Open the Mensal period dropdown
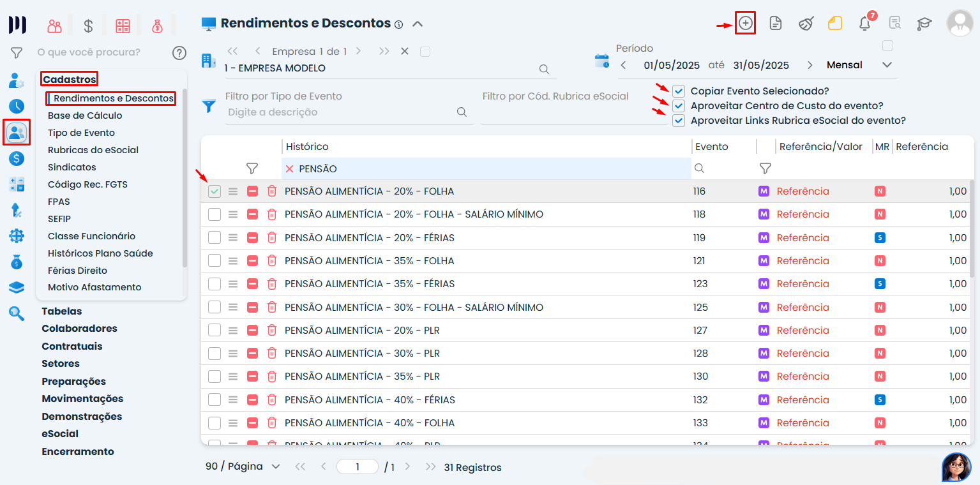The width and height of the screenshot is (980, 485). click(x=859, y=65)
